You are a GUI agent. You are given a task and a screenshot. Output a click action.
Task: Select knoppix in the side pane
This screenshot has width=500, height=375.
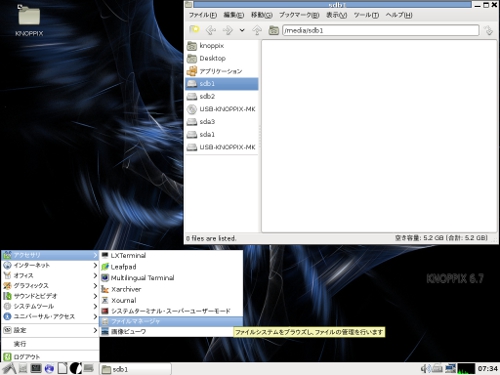point(222,46)
